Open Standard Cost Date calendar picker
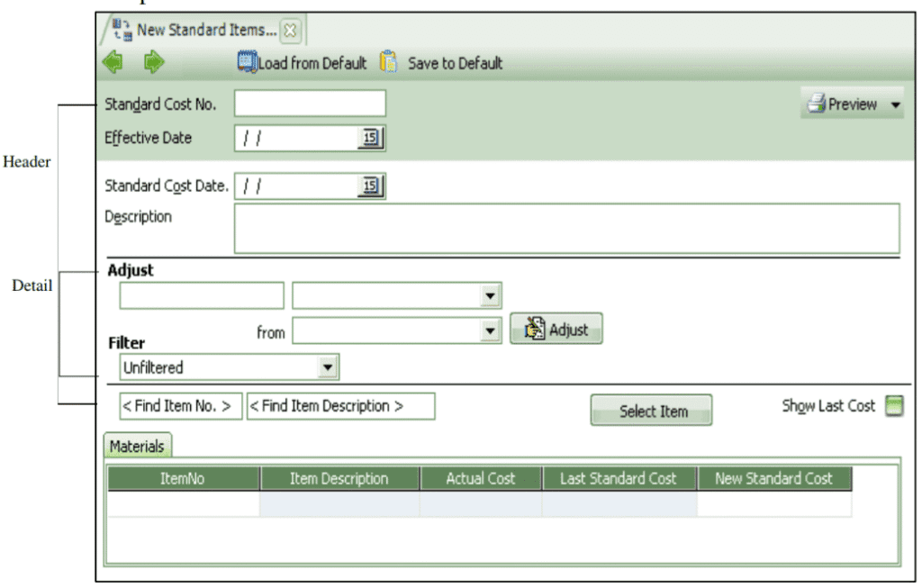This screenshot has width=922, height=588. pyautogui.click(x=371, y=186)
